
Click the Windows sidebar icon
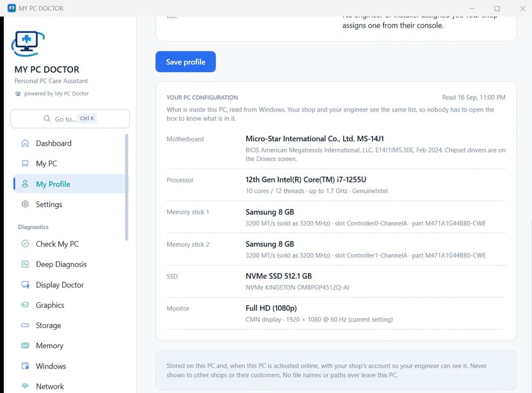click(25, 366)
